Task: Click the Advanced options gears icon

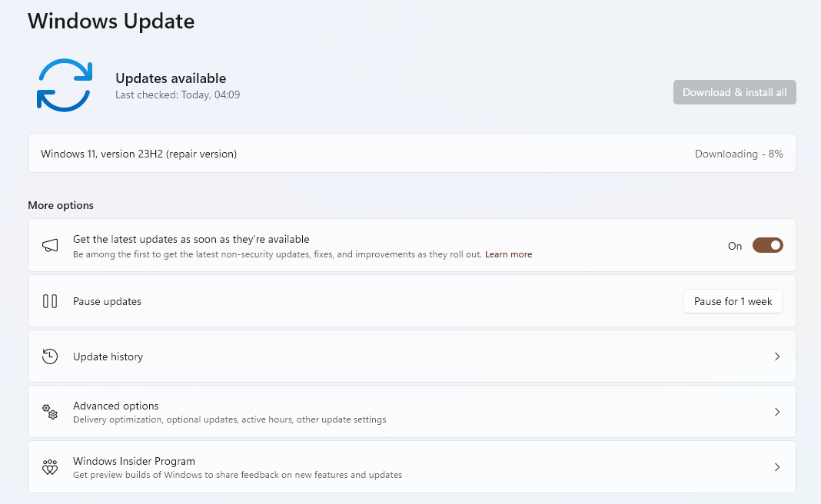Action: point(50,412)
